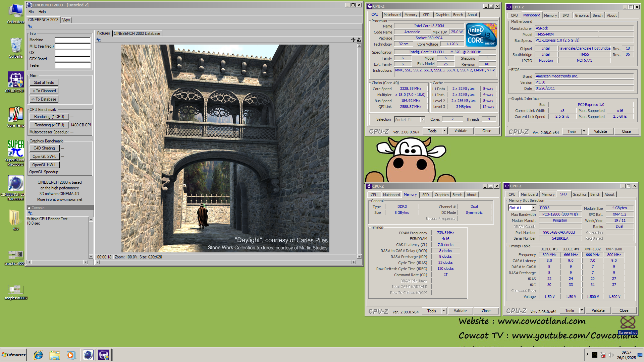
Task: Click the network tray icon
Action: 603,355
